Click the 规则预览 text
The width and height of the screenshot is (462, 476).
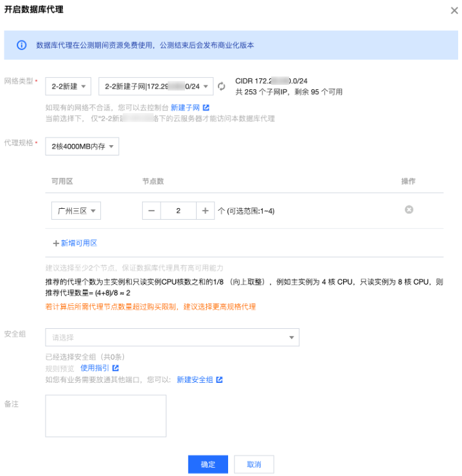pyautogui.click(x=60, y=369)
